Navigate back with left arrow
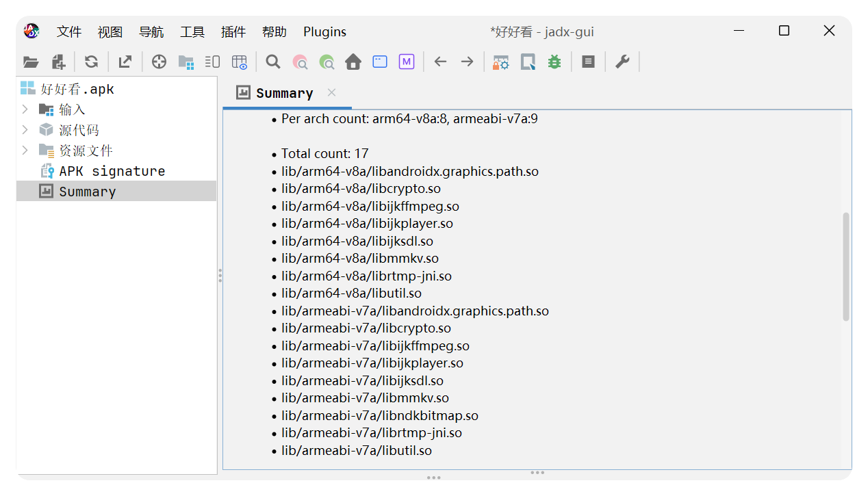The image size is (868, 496). (440, 62)
